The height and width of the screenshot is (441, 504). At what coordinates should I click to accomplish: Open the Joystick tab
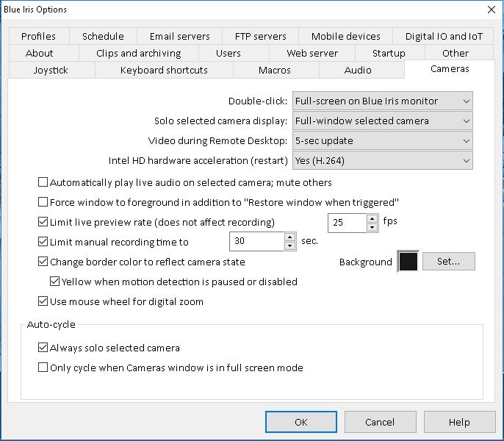pyautogui.click(x=51, y=70)
